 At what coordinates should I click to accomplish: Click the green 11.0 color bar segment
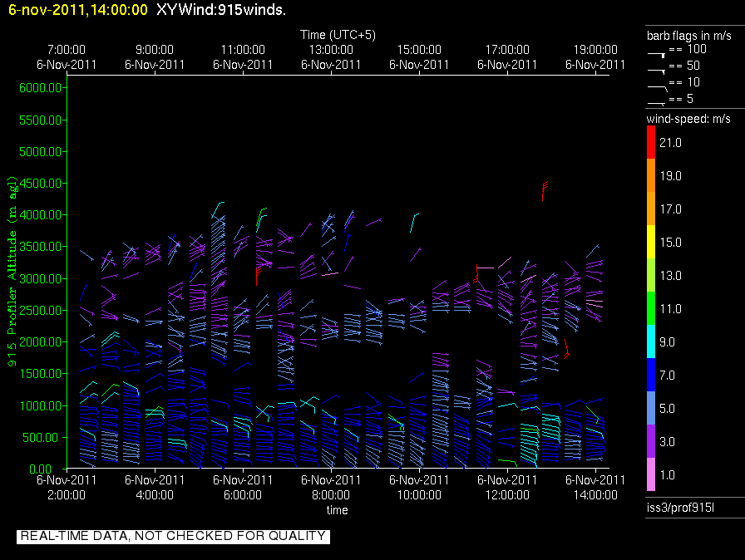tap(651, 308)
